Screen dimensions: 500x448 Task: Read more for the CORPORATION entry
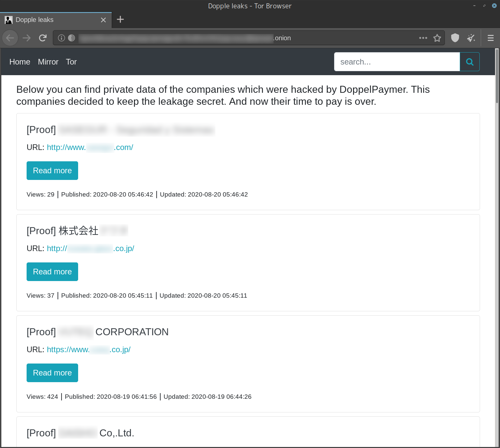coord(52,373)
